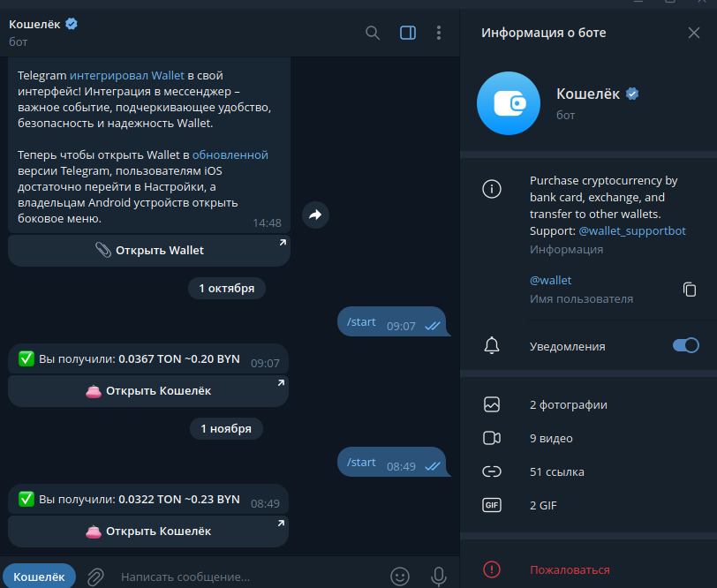Click the forward arrow beside the message

pos(315,215)
